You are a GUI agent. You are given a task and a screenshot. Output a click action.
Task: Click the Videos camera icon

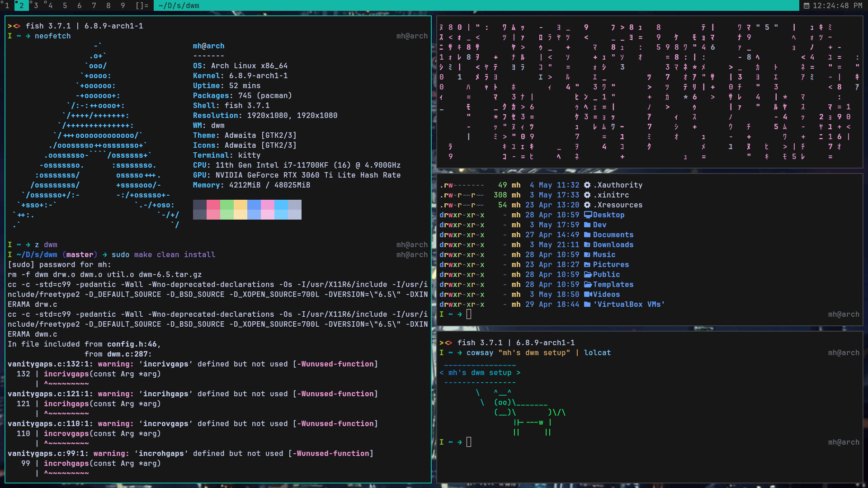click(x=588, y=294)
